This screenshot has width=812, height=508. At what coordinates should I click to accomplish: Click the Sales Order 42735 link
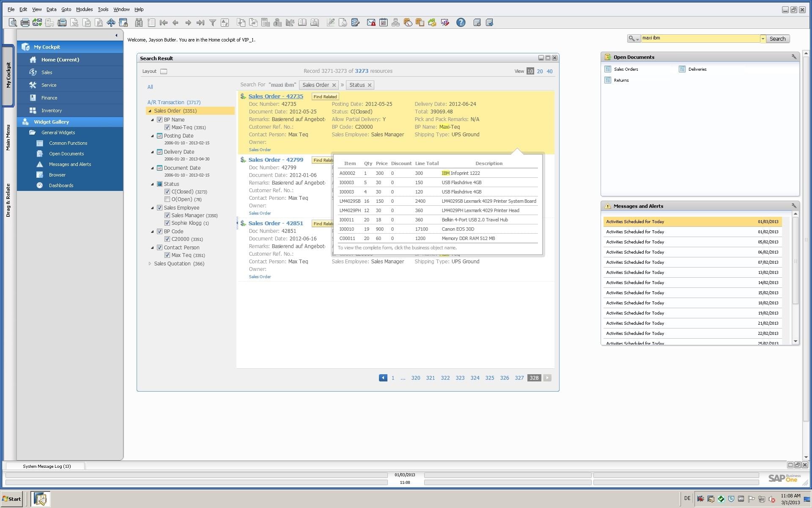click(x=276, y=95)
